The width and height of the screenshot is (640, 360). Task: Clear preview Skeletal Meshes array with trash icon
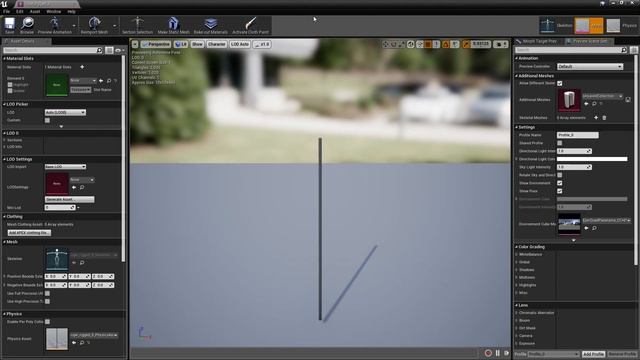[604, 118]
